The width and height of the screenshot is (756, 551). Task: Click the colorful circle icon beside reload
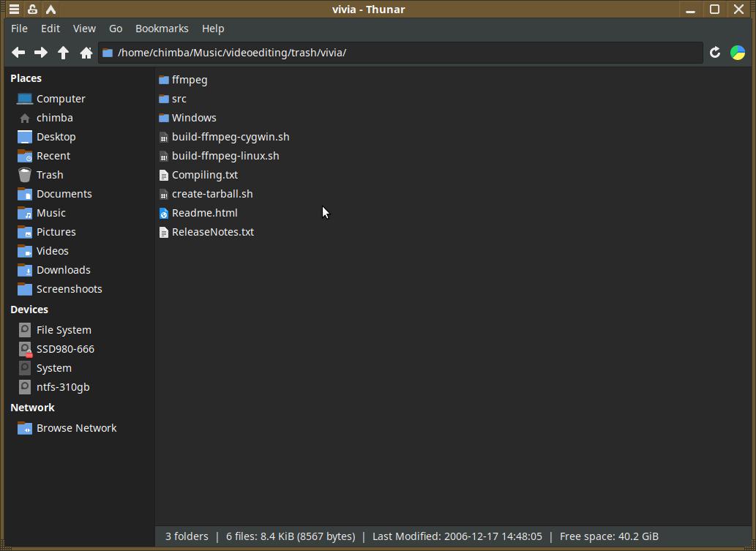738,53
